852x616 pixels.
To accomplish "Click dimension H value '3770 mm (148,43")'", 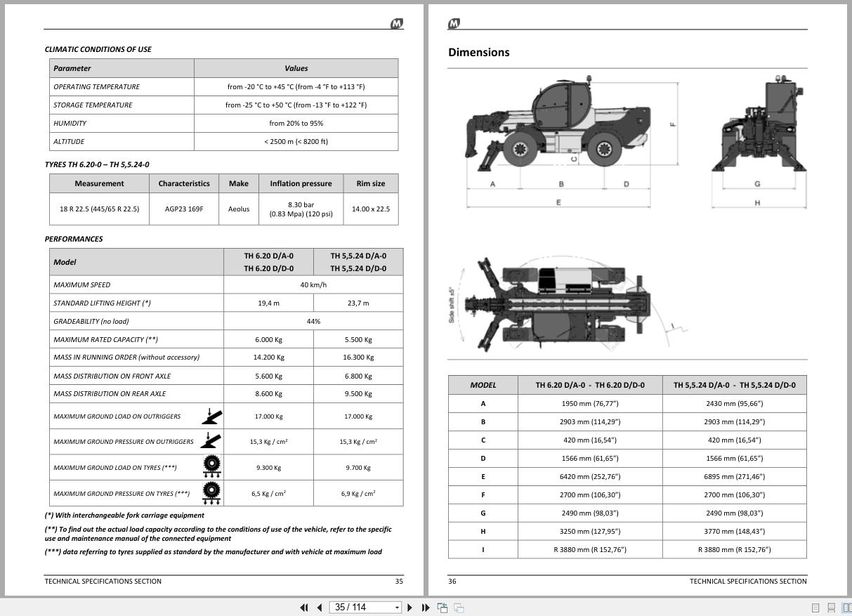I will tap(734, 531).
